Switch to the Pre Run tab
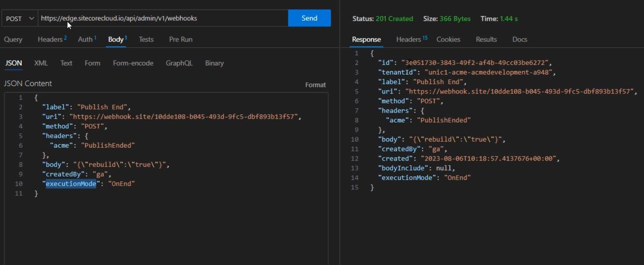644x265 pixels. (x=181, y=39)
